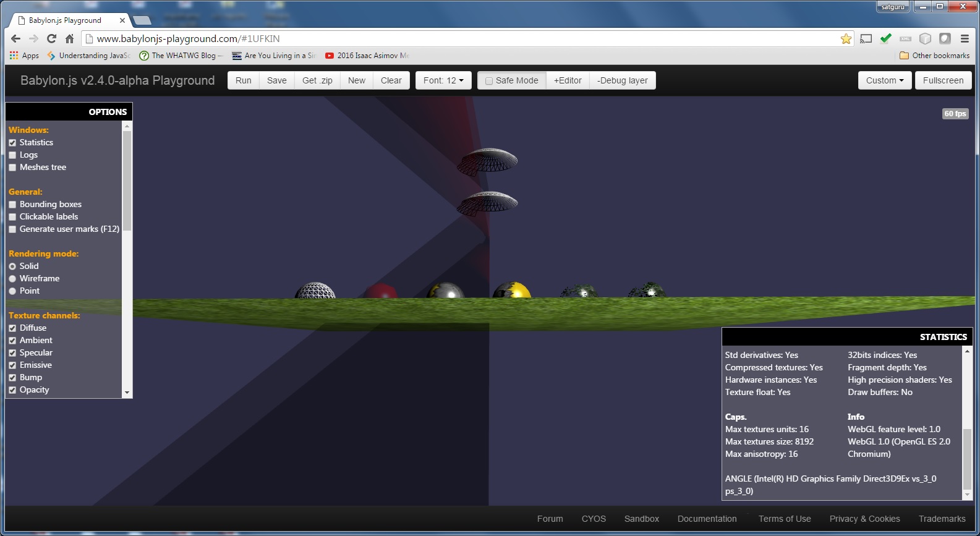The height and width of the screenshot is (536, 980).
Task: Go back with the browser back arrow
Action: tap(16, 38)
